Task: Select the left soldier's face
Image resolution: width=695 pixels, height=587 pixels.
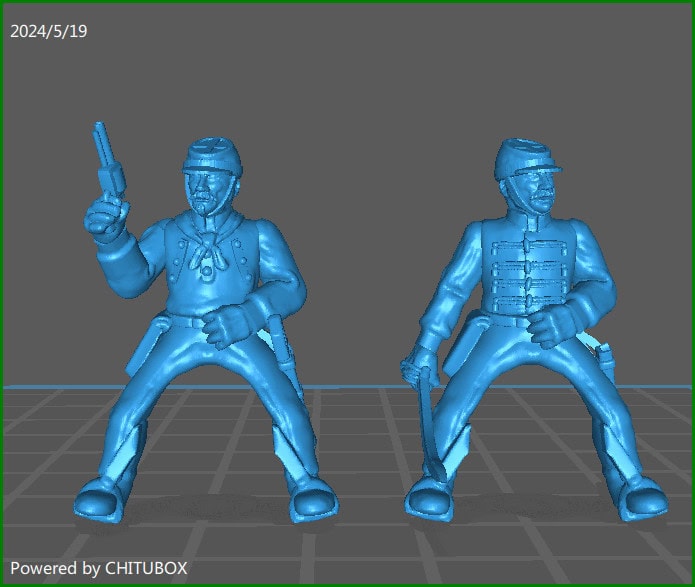Action: click(x=211, y=190)
